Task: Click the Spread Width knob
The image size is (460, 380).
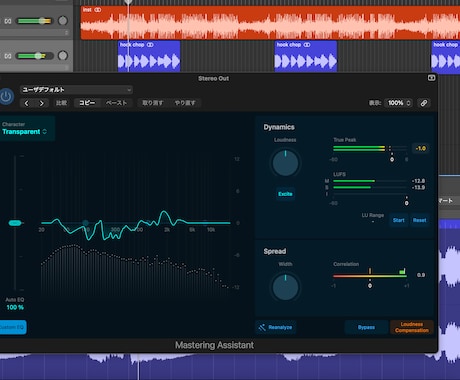Action: 285,287
